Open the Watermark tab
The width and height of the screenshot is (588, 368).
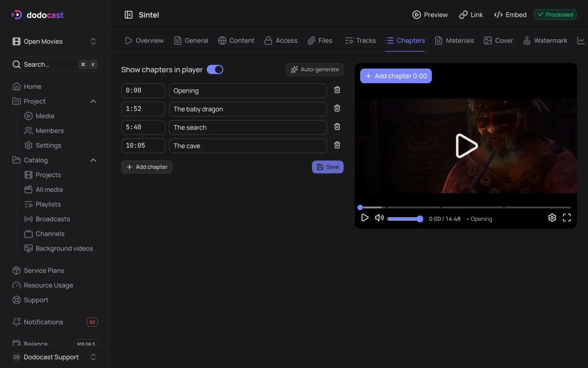coord(545,40)
